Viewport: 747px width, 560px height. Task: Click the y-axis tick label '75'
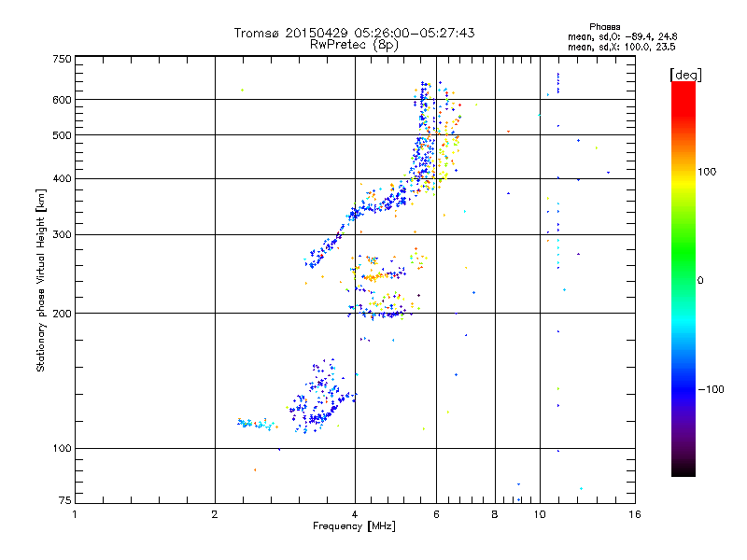[65, 500]
